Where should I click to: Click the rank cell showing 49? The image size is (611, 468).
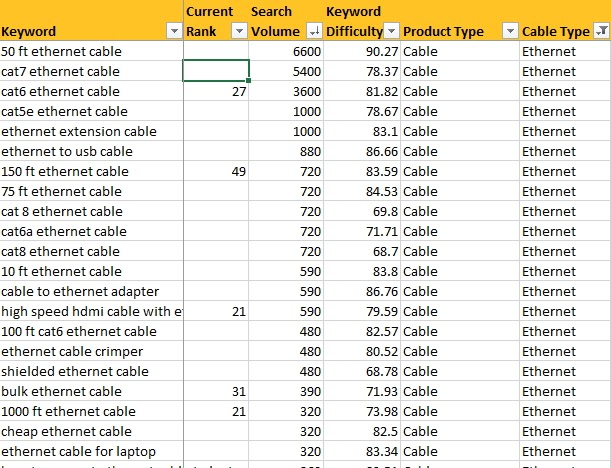coord(216,171)
